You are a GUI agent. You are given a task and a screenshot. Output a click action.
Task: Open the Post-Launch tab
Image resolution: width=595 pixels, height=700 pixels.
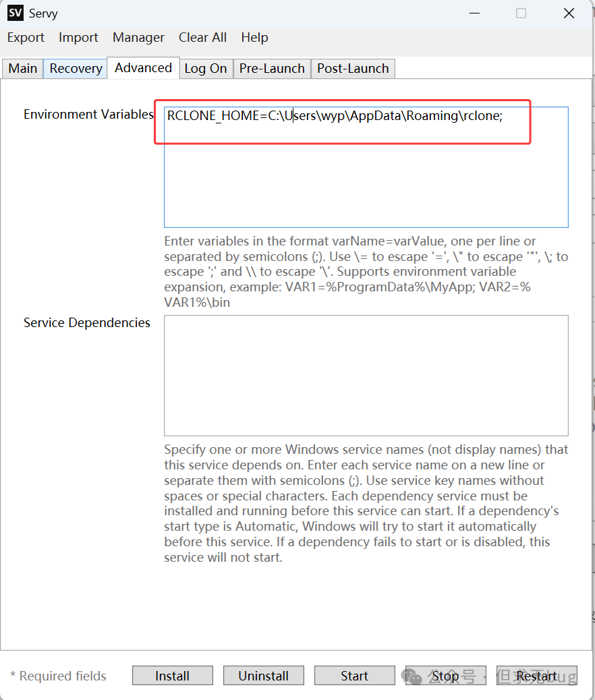click(353, 69)
